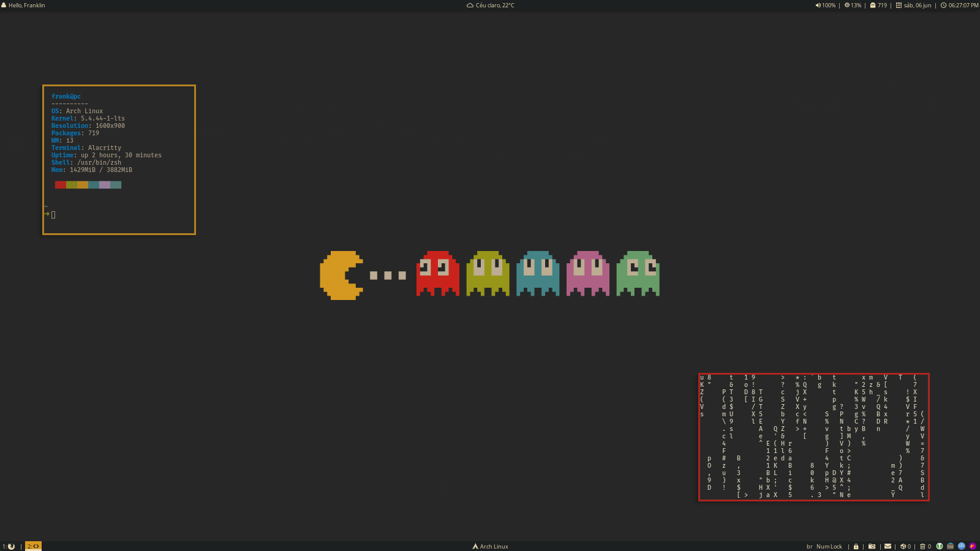Click the CPU 13% usage indicator

(853, 5)
